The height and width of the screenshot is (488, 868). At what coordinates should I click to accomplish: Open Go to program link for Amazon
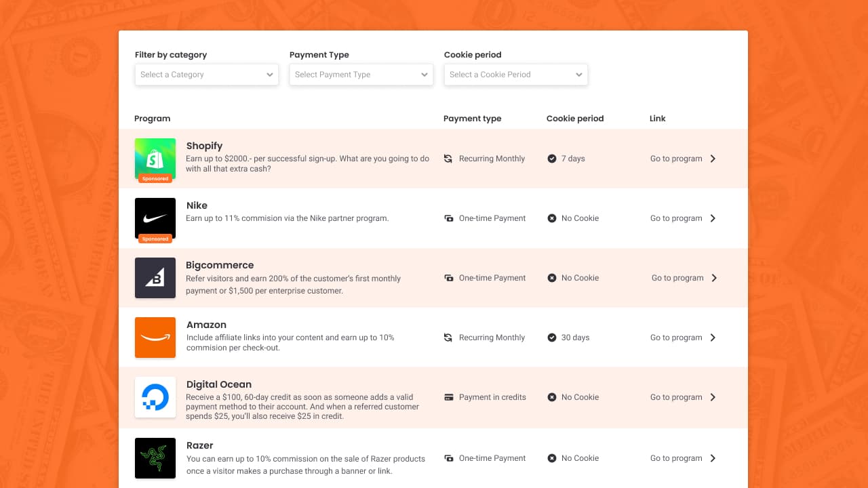pyautogui.click(x=676, y=338)
